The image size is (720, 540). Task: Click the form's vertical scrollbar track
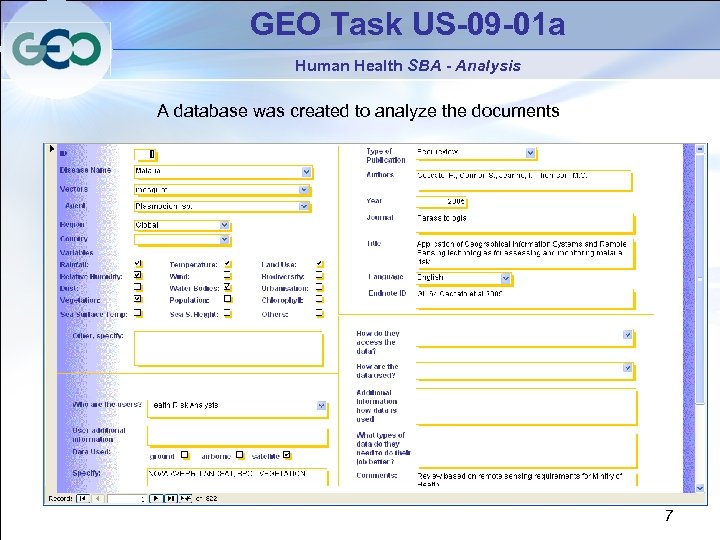point(700,321)
